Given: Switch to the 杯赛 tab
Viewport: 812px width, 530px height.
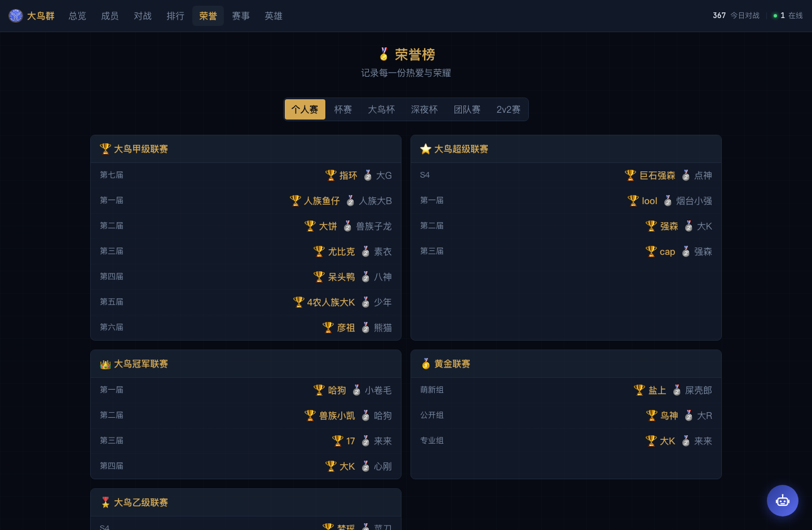Looking at the screenshot, I should [343, 109].
